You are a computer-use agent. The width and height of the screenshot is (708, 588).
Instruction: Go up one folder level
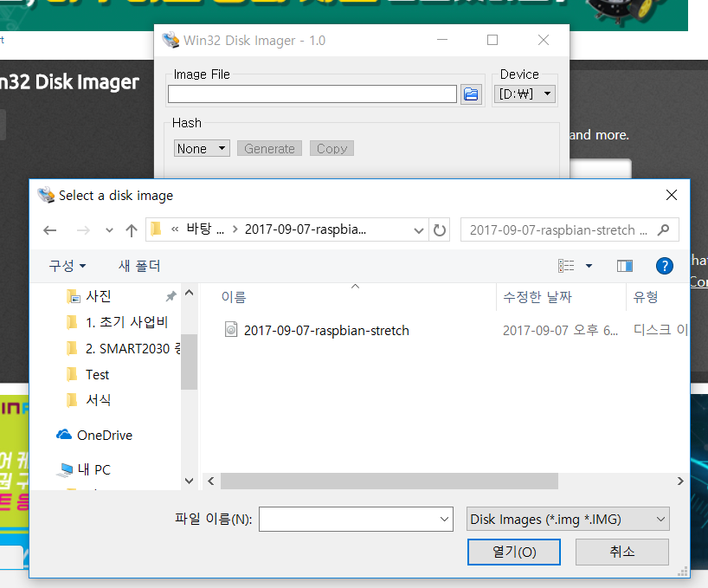[x=132, y=230]
